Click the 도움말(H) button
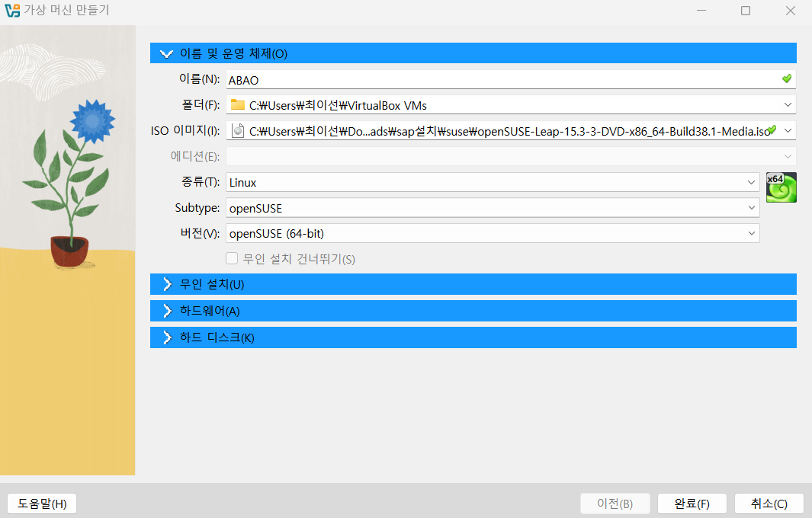The height and width of the screenshot is (518, 812). (x=42, y=504)
